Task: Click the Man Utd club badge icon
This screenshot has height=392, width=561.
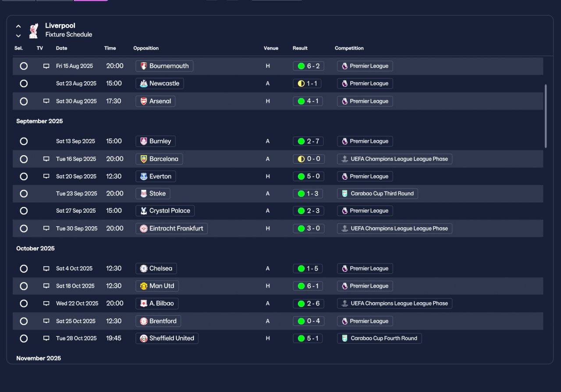Action: (x=144, y=286)
